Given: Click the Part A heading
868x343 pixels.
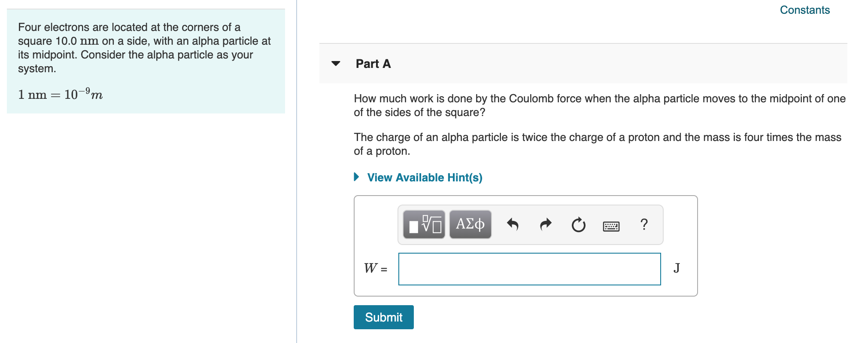Looking at the screenshot, I should click(x=372, y=64).
